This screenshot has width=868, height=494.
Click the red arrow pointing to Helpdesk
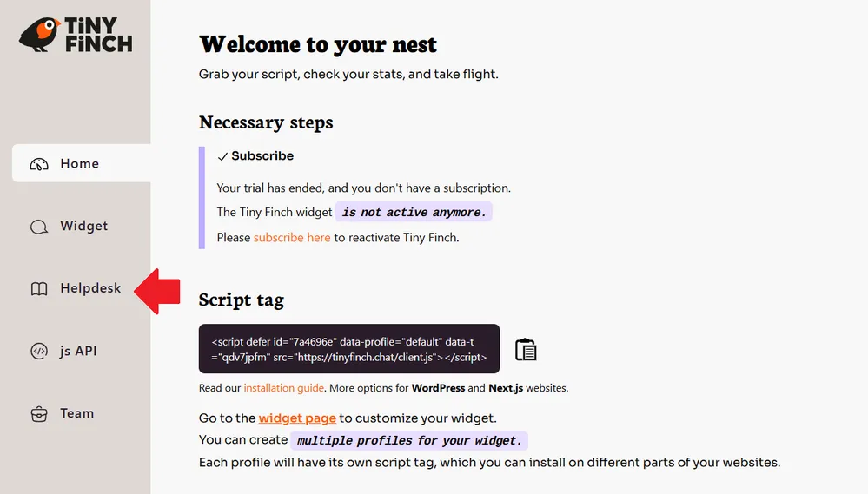pos(157,291)
